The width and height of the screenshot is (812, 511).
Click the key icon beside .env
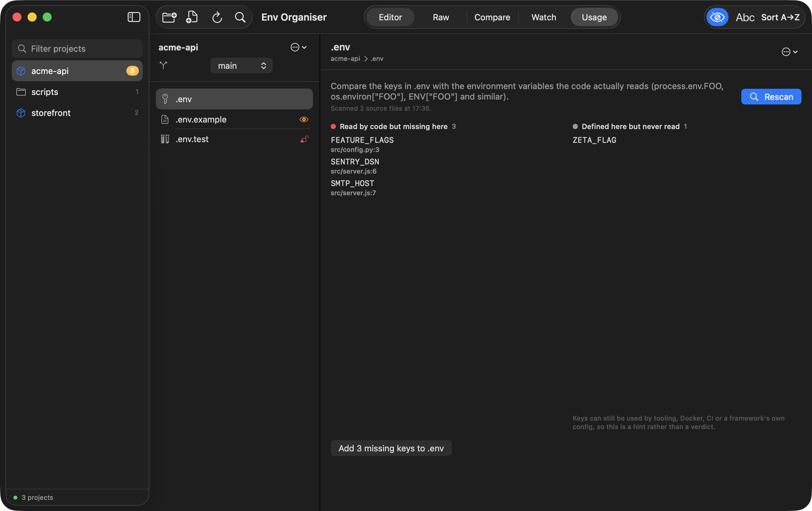165,99
